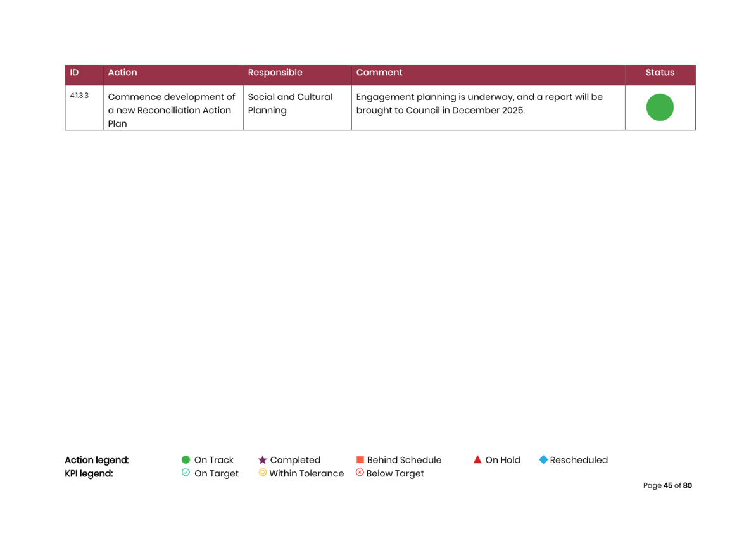Select the Comment column header

pyautogui.click(x=379, y=73)
